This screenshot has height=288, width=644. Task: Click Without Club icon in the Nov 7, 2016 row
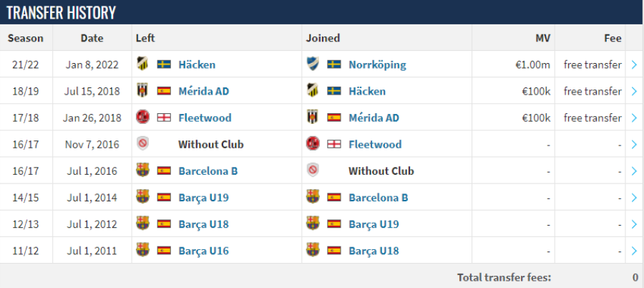coord(142,144)
